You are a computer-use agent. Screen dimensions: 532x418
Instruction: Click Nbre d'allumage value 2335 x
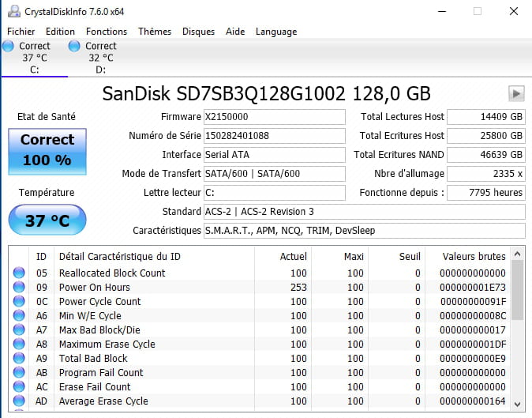pyautogui.click(x=486, y=174)
